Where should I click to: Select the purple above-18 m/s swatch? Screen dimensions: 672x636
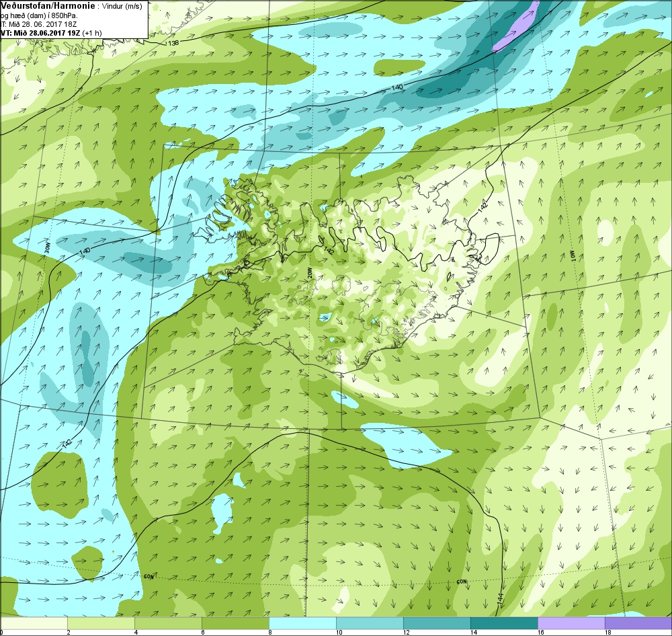click(x=638, y=623)
